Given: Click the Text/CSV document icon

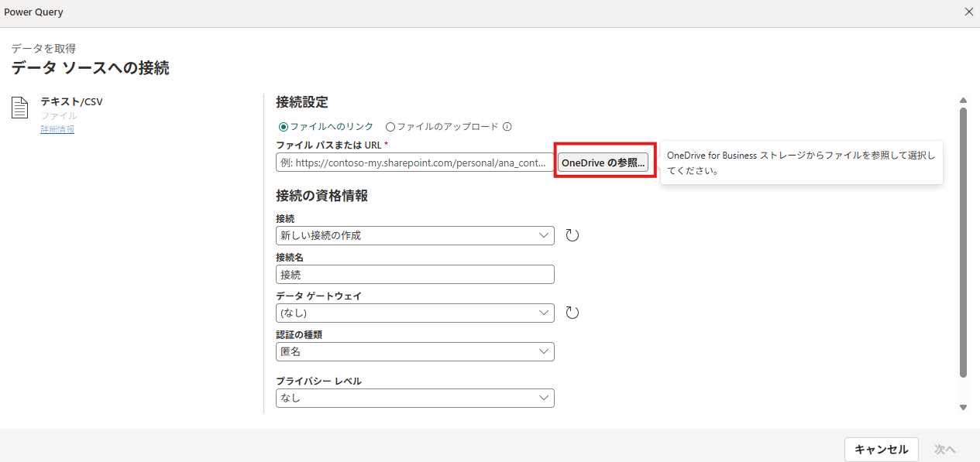Looking at the screenshot, I should [20, 108].
